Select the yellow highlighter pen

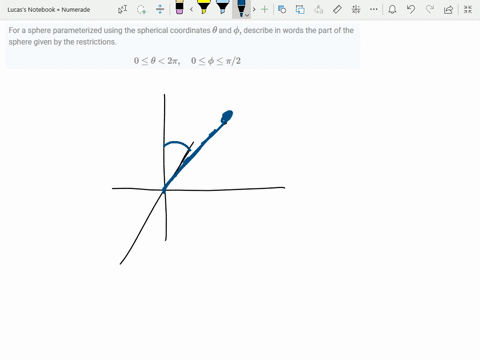(204, 7)
